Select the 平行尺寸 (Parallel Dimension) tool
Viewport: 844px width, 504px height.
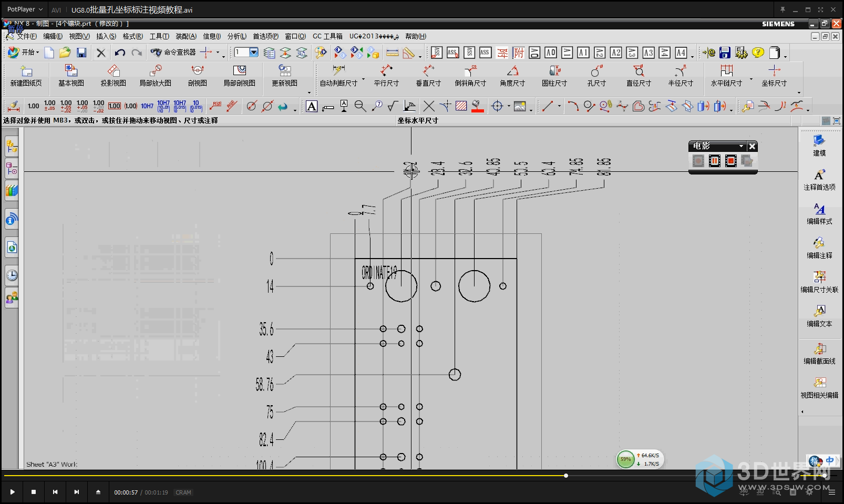(x=386, y=76)
